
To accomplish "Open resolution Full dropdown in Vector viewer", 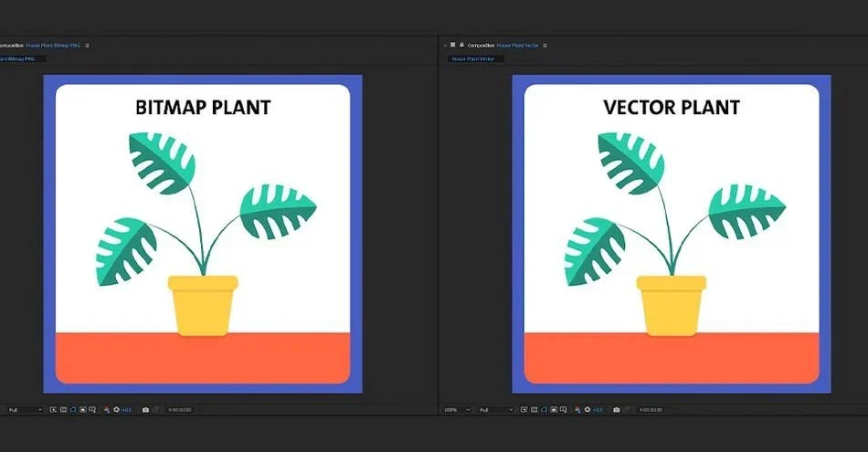I will coord(496,410).
